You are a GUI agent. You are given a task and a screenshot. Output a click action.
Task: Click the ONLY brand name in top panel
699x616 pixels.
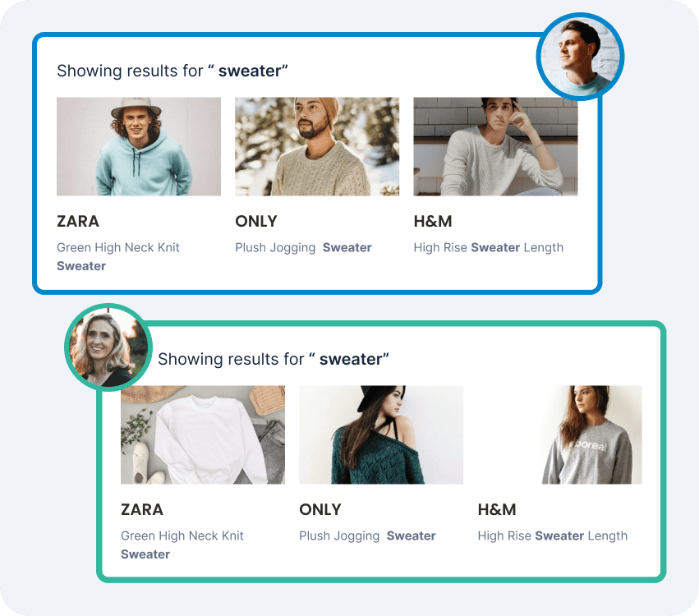click(256, 221)
